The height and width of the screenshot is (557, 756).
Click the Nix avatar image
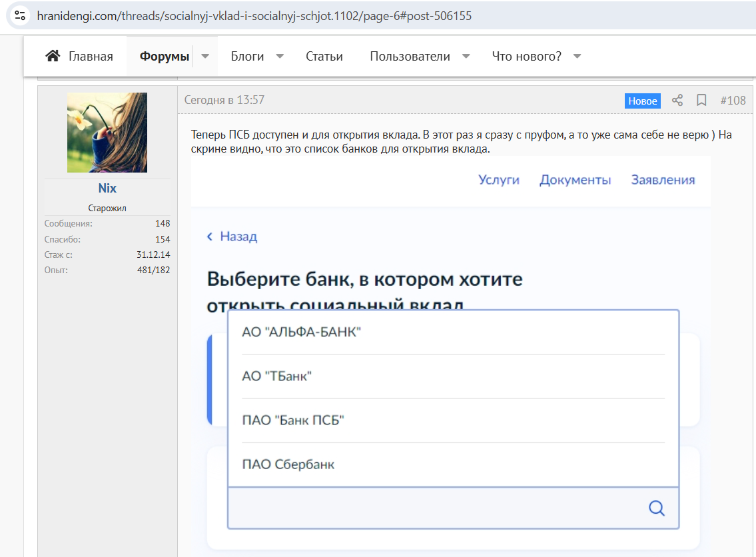point(107,133)
